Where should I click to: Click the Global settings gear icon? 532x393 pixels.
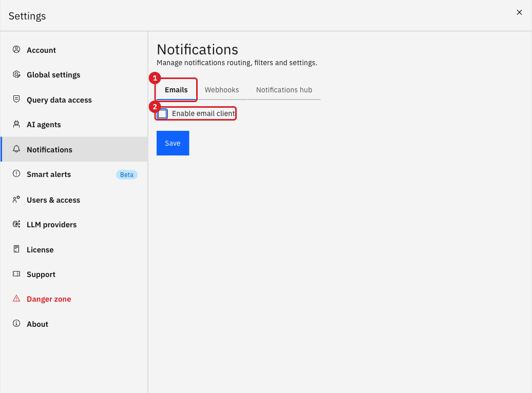coord(16,74)
